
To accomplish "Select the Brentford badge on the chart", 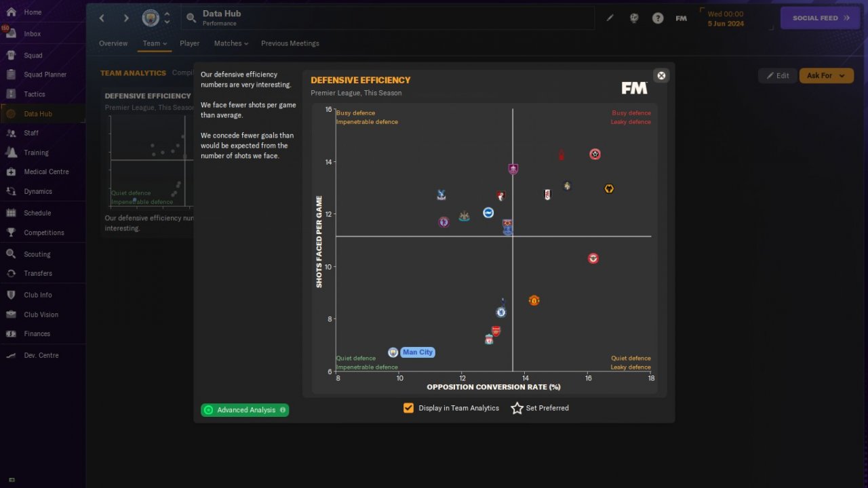I will pos(593,258).
